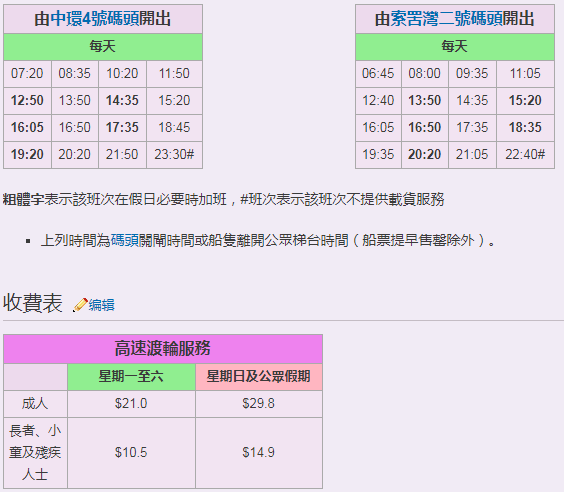This screenshot has height=492, width=564.
Task: Click the green 每天 header above Sok Kwu Wan times
Action: tap(455, 47)
